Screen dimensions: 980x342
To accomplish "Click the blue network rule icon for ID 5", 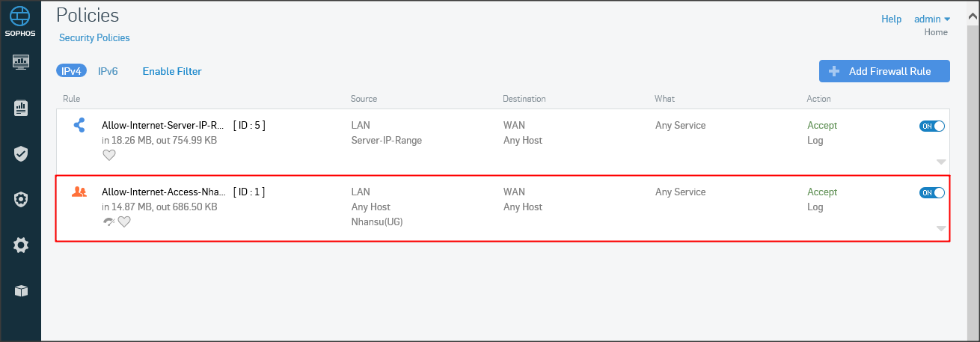I will tap(79, 126).
